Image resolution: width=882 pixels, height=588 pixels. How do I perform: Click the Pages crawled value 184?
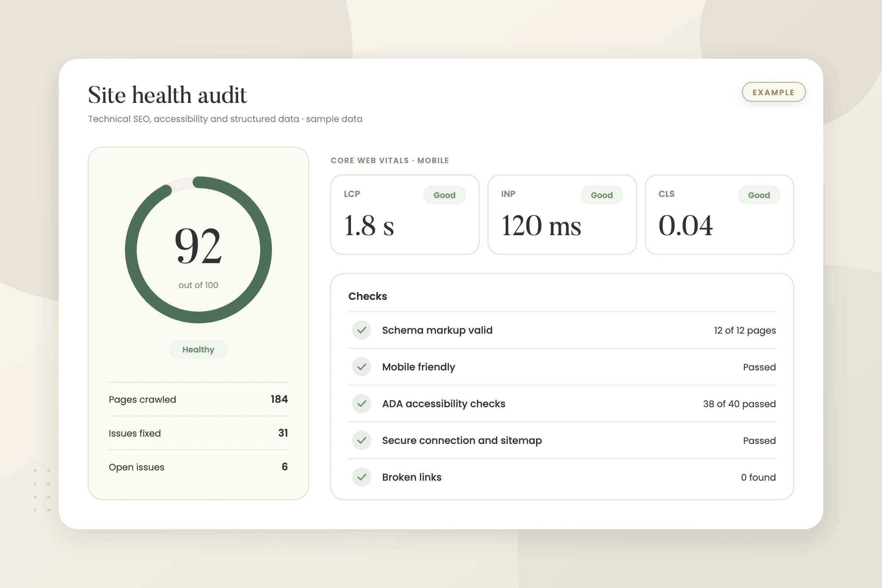click(279, 399)
